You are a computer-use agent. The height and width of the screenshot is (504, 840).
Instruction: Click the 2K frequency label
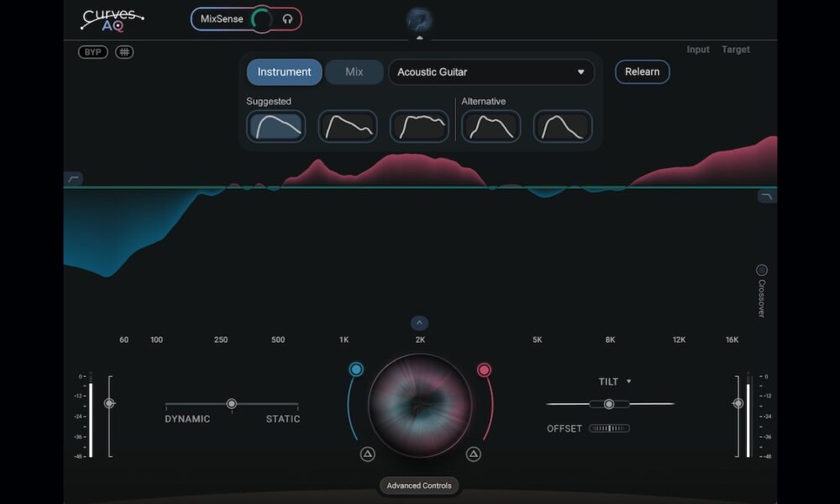click(420, 339)
